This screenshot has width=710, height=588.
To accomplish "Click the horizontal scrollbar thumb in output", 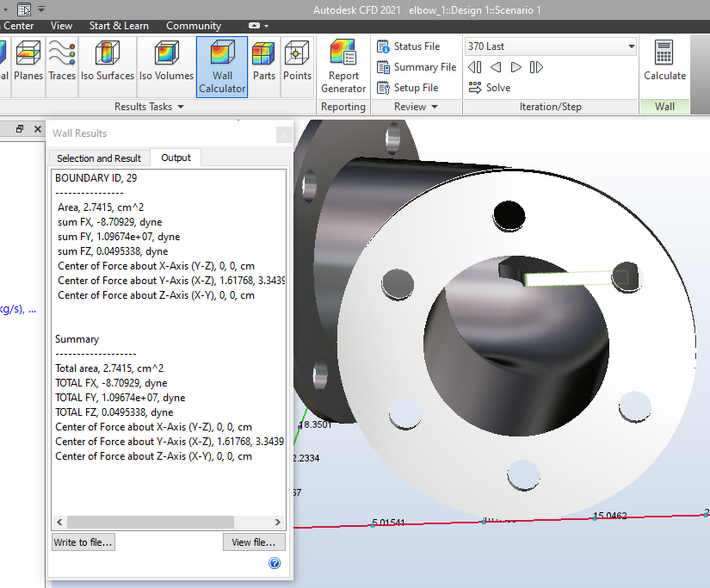I will [x=151, y=522].
